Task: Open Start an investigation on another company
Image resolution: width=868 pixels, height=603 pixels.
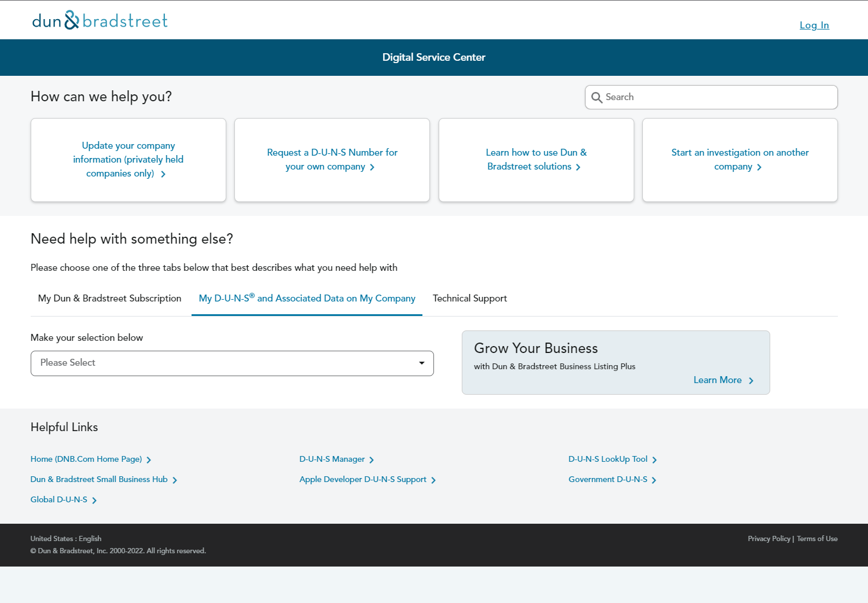Action: (740, 160)
